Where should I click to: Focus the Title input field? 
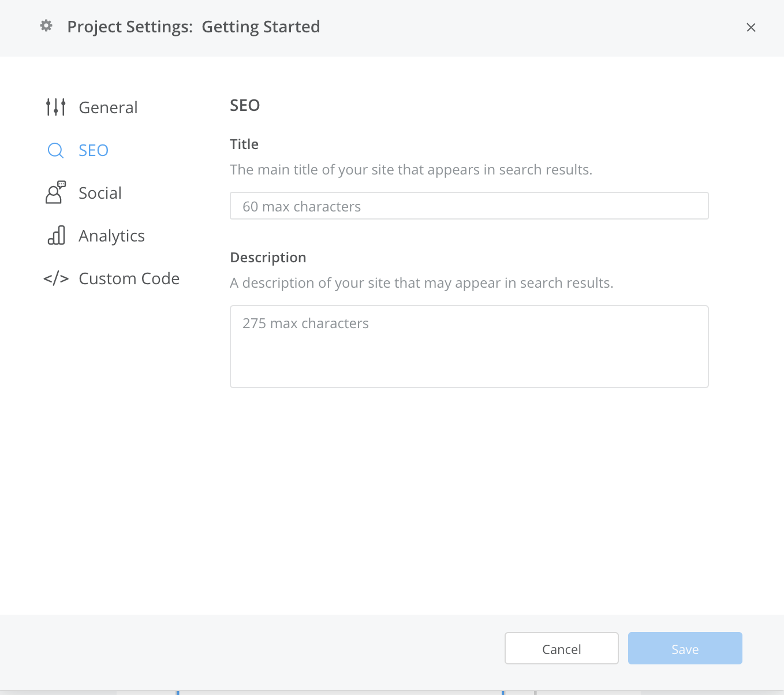click(x=469, y=206)
